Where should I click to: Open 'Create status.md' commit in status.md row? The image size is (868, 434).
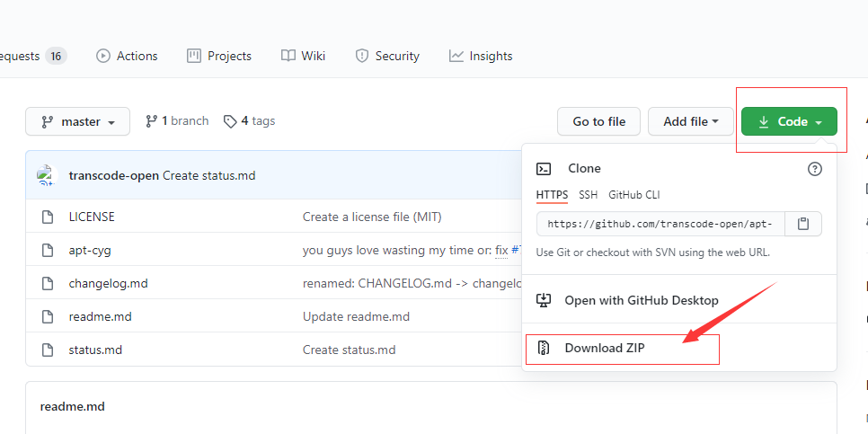350,350
